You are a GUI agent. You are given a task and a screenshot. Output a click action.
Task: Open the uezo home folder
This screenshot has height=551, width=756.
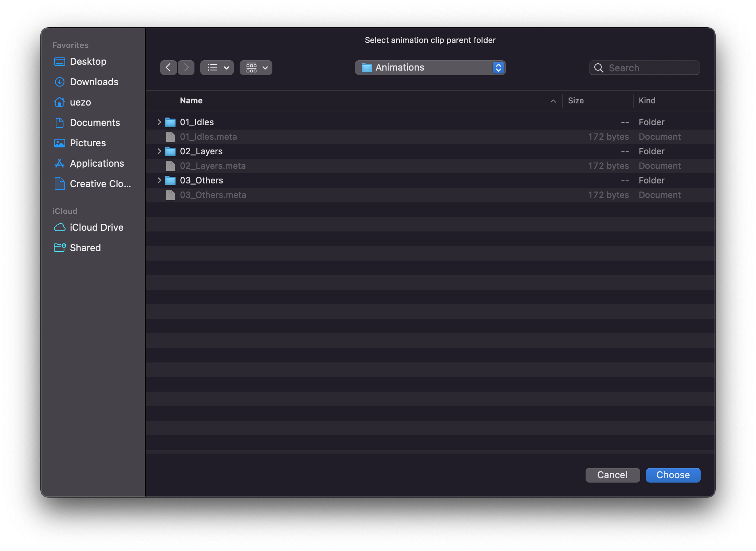[x=80, y=102]
